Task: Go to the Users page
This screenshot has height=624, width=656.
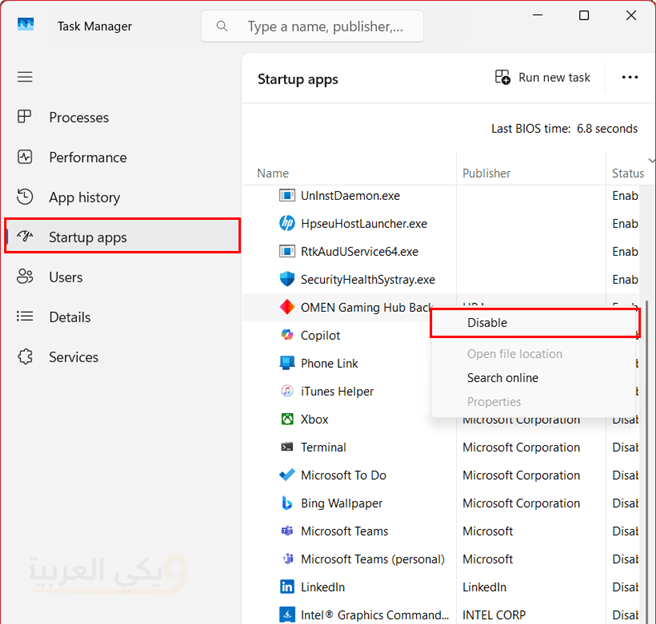Action: pyautogui.click(x=123, y=277)
